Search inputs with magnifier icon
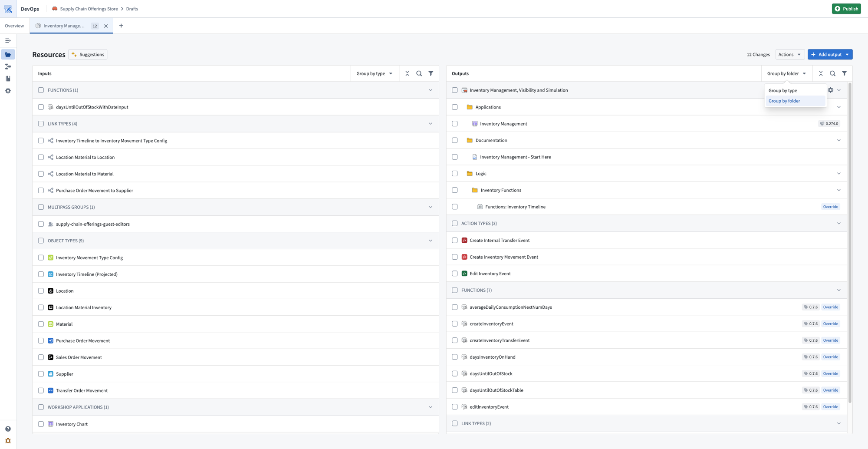Viewport: 868px width, 449px height. (419, 73)
